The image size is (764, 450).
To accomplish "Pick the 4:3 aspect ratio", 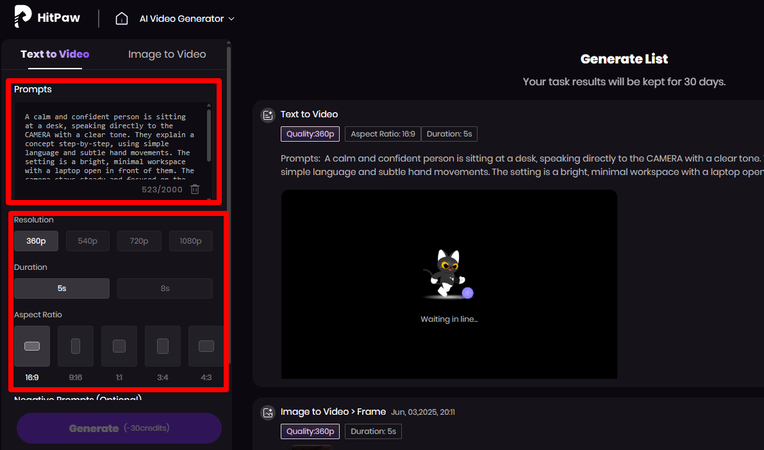I will (206, 346).
